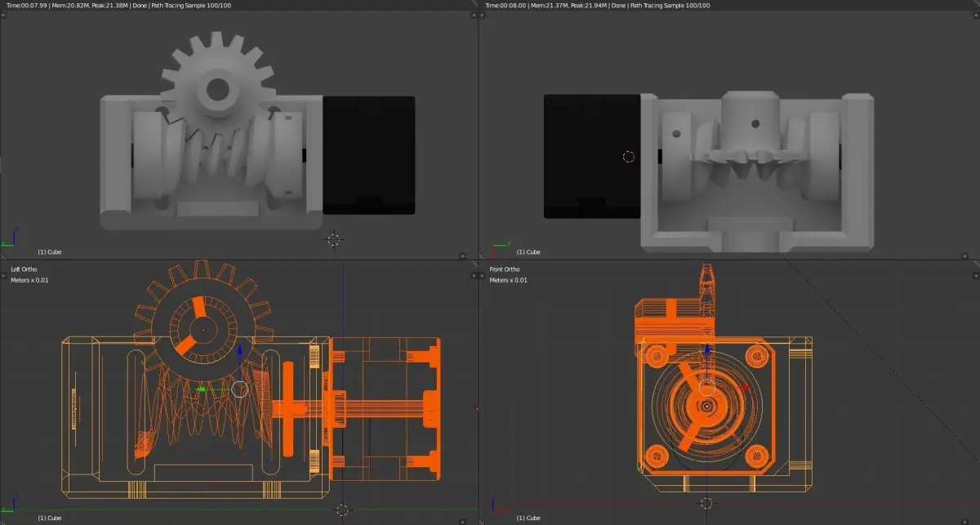Click the orange motor face in Front Ortho view
The image size is (980, 525).
706,405
